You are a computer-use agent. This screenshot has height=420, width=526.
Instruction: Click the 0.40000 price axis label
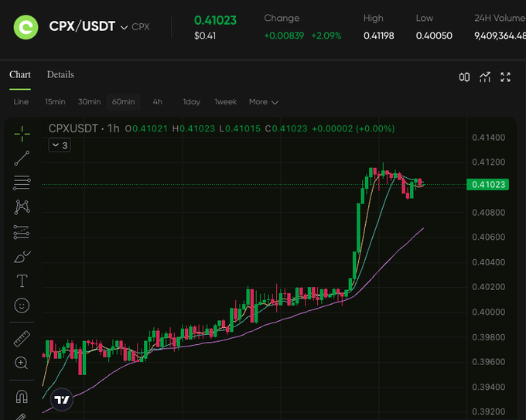tap(488, 312)
